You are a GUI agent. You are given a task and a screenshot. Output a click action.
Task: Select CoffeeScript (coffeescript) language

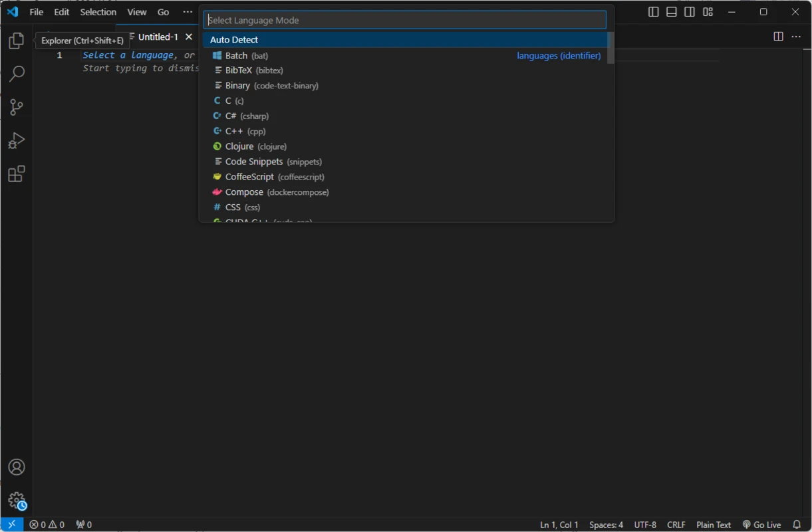pyautogui.click(x=404, y=178)
